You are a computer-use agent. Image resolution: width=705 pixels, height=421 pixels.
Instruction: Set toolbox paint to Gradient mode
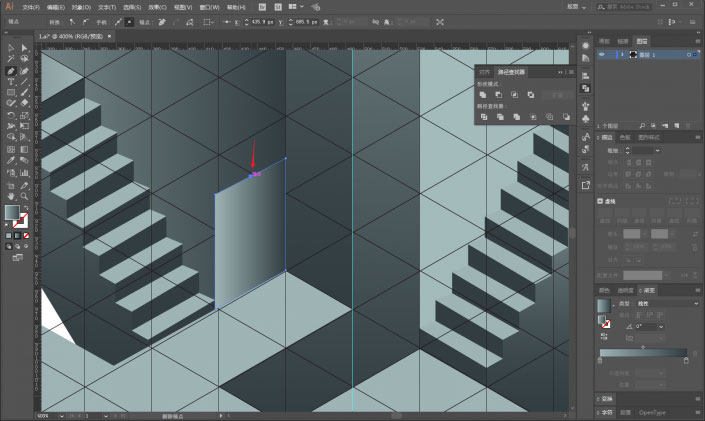pos(18,236)
